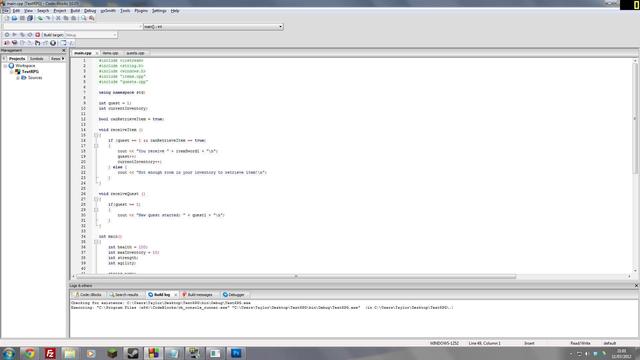The height and width of the screenshot is (360, 640).
Task: Paste from clipboard using toolbar icon
Action: 73,18
